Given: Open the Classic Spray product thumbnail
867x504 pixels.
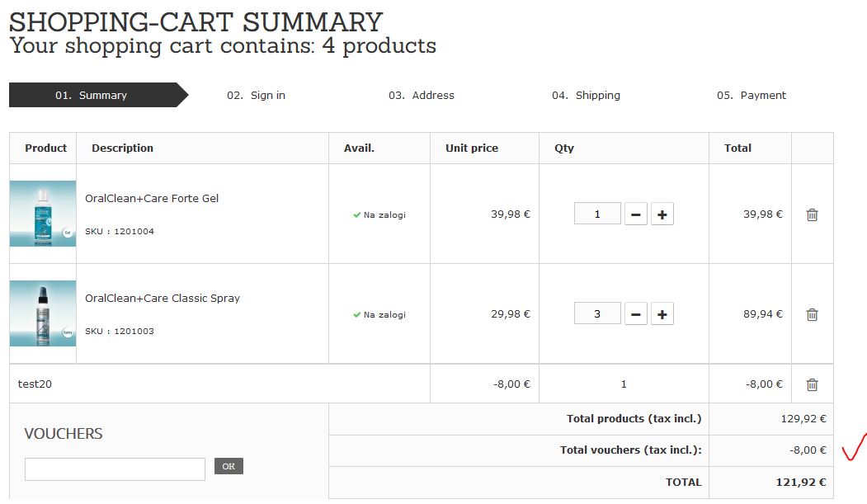Looking at the screenshot, I should point(43,313).
